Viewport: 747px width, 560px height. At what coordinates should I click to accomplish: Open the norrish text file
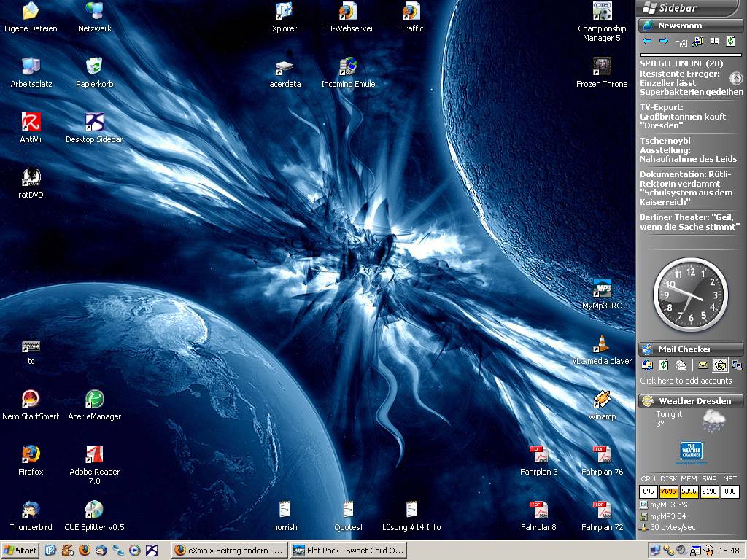[285, 516]
